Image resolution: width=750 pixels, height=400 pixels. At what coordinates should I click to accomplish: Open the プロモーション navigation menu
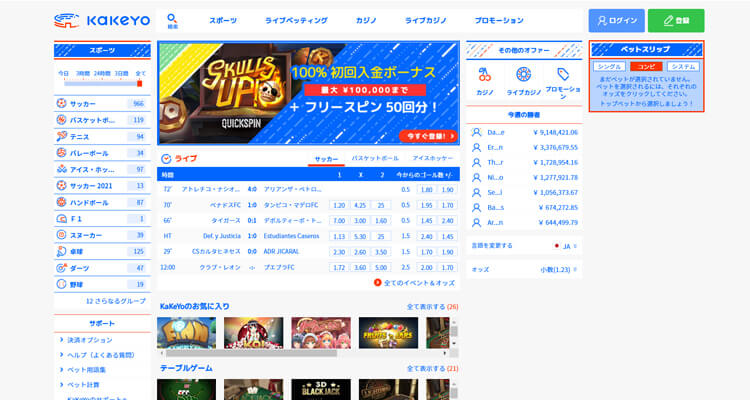click(x=499, y=21)
